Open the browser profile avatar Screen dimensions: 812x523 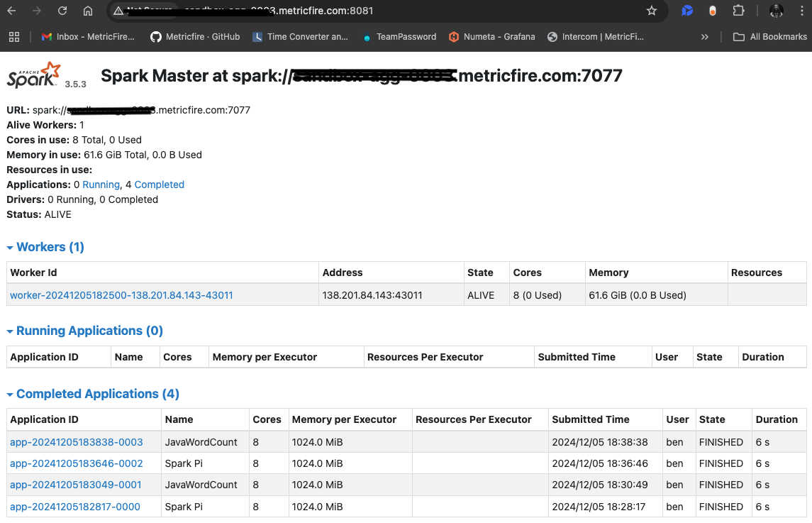pyautogui.click(x=776, y=11)
